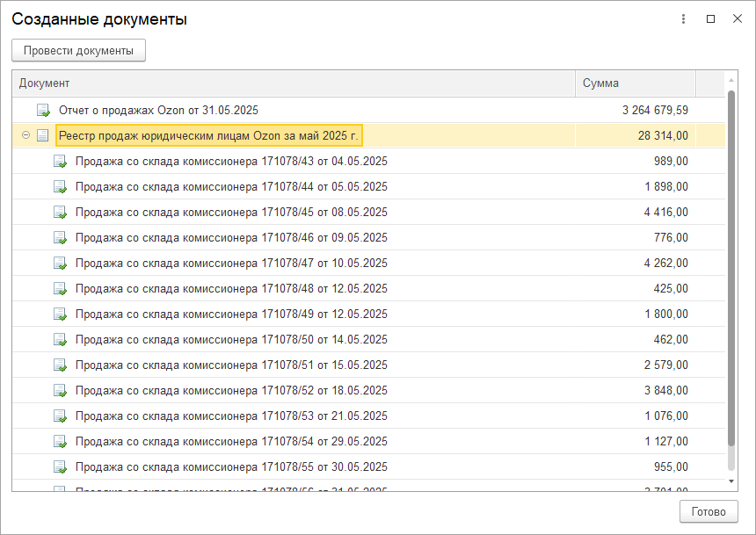Screen dimensions: 756x535
Task: Click icon of sale 171078/53 row
Action: tap(60, 416)
